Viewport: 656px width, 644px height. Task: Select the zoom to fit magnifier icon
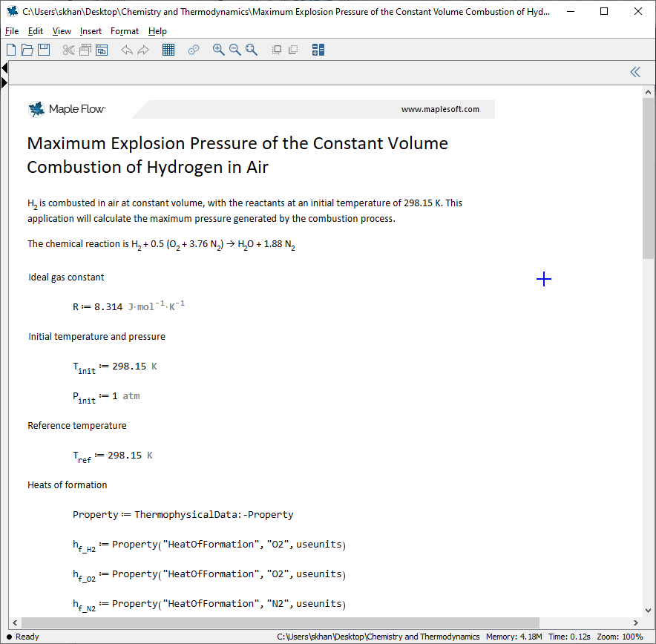click(252, 50)
